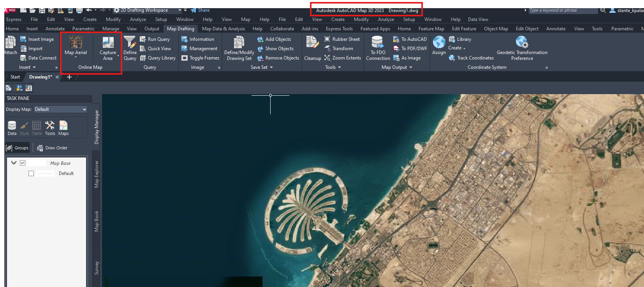
Task: Expand Save Set panel dropdown
Action: [262, 67]
